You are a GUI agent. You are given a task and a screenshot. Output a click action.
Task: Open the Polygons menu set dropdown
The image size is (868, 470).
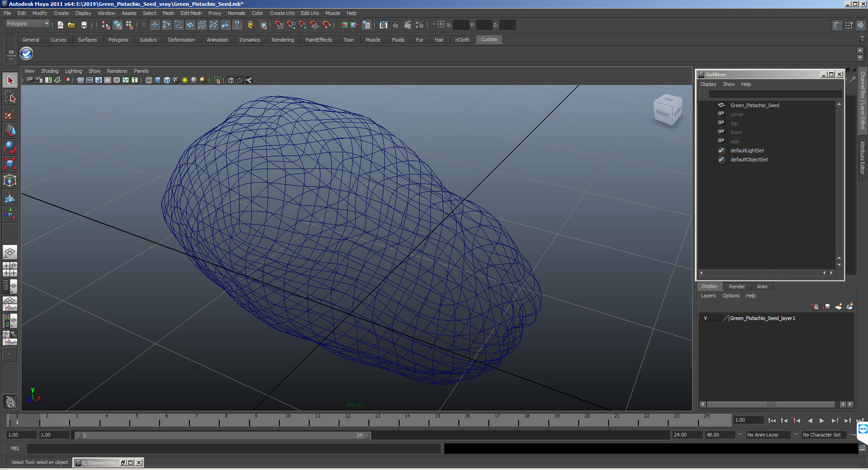pos(28,24)
